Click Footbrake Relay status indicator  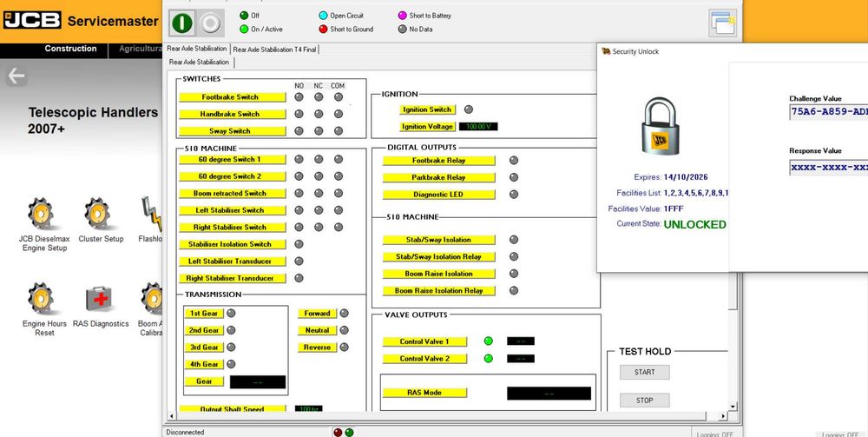point(514,161)
